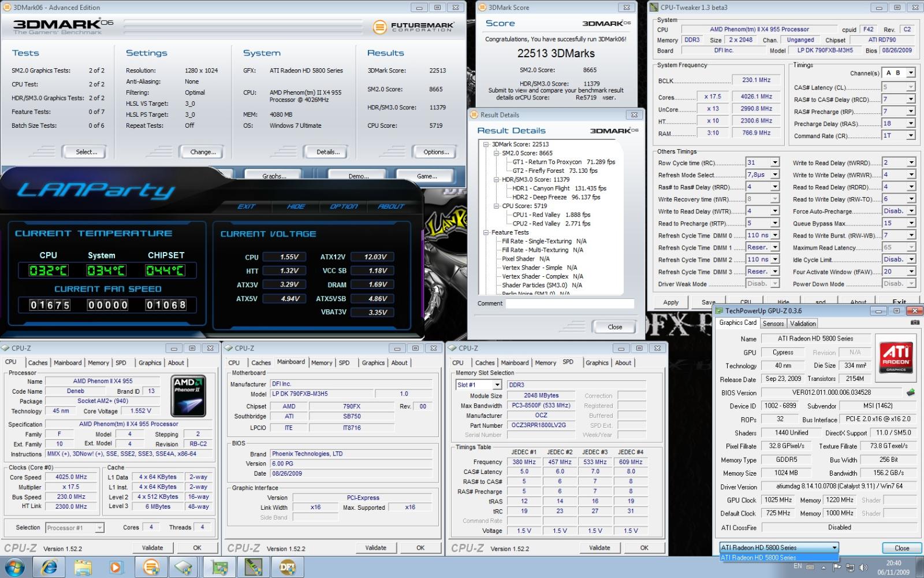Click Change... button under 3DMark06 Settings

coord(203,152)
